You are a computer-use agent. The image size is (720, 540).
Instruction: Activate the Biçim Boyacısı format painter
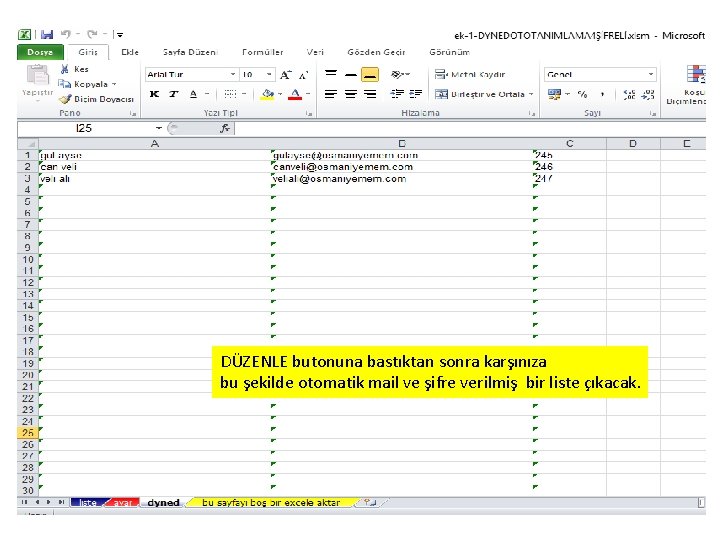click(x=96, y=99)
